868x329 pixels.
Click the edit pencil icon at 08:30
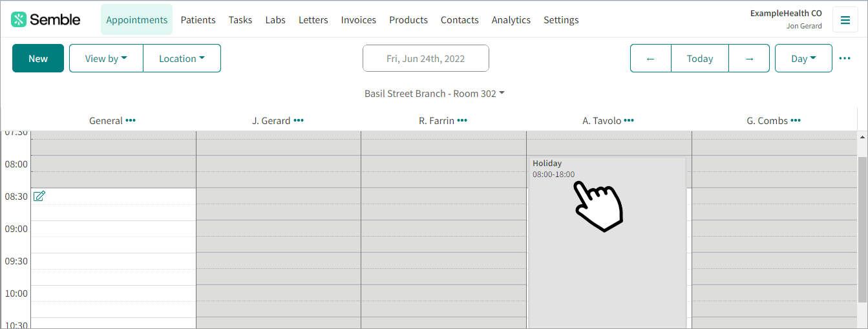(39, 196)
